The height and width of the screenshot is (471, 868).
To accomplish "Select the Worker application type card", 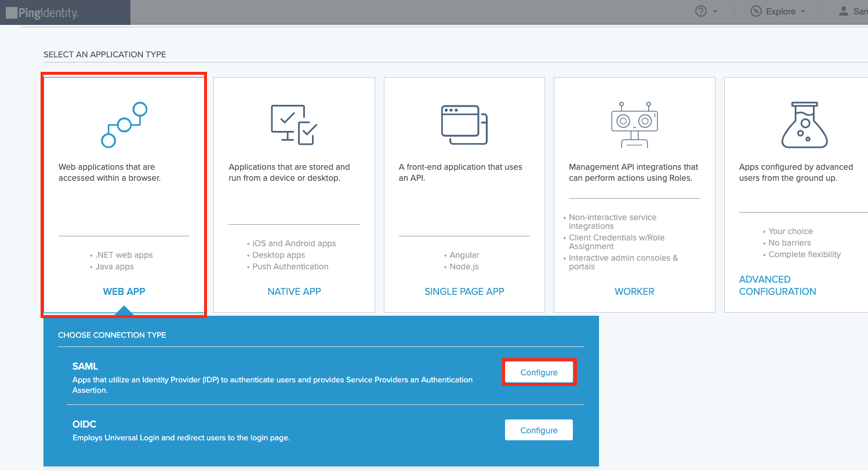I will tap(634, 194).
